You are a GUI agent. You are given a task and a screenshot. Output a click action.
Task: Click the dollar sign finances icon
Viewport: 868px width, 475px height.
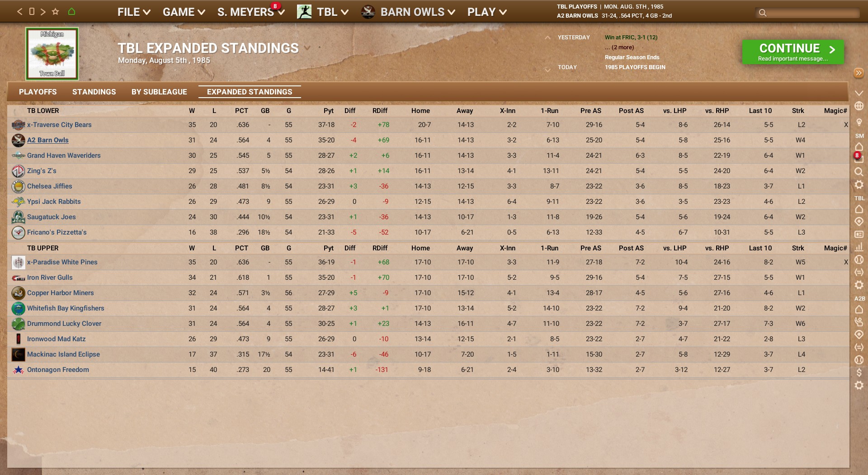(x=859, y=372)
